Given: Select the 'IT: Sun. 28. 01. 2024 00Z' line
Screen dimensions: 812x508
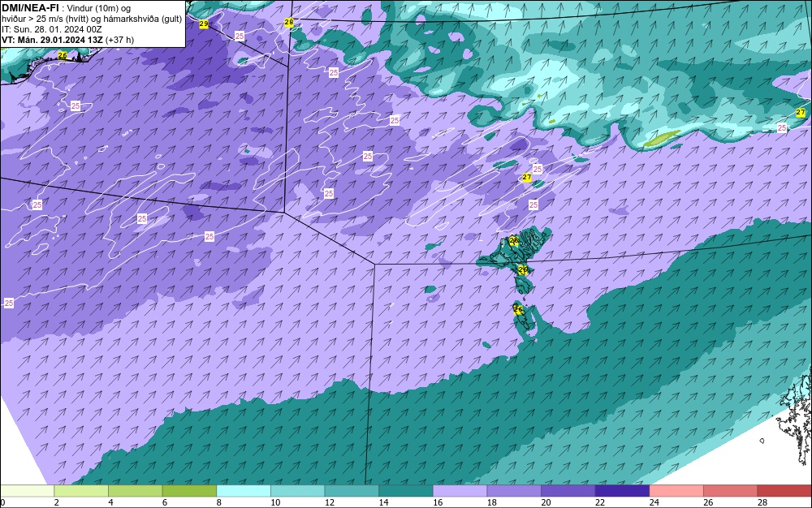Looking at the screenshot, I should 52,29.
